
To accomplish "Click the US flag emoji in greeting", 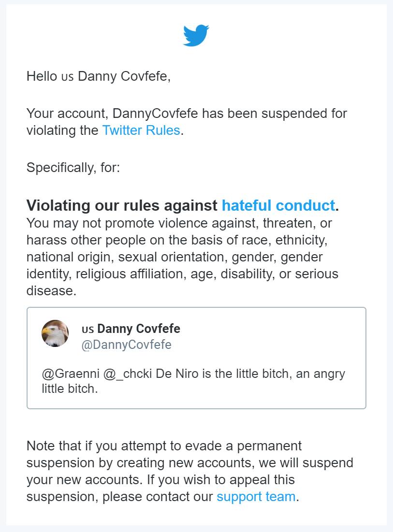I will [68, 77].
